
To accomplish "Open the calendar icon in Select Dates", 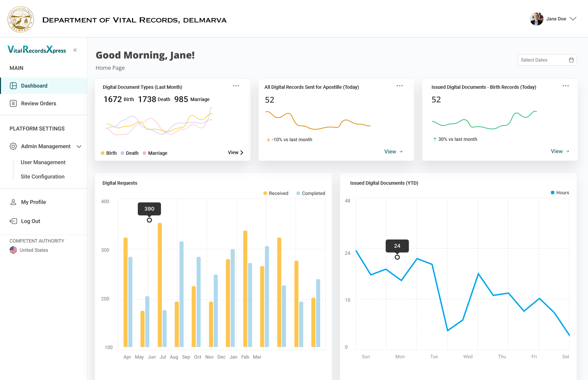I will click(572, 60).
